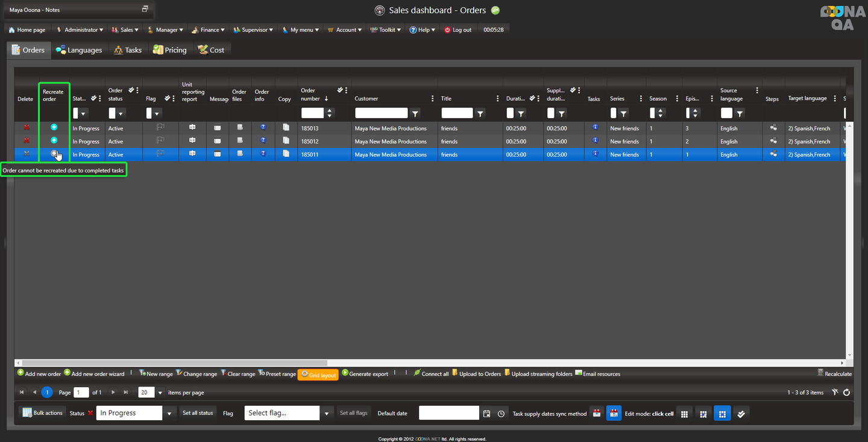868x442 pixels.
Task: Toggle multi-check icon in Order number header
Action: tap(340, 90)
